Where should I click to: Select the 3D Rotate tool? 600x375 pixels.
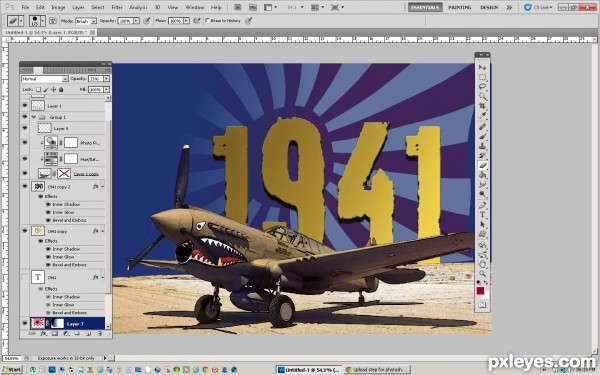point(483,245)
